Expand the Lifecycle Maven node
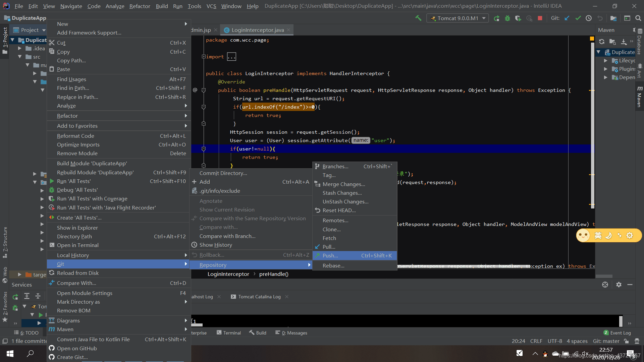The image size is (644, 362). pos(605,60)
